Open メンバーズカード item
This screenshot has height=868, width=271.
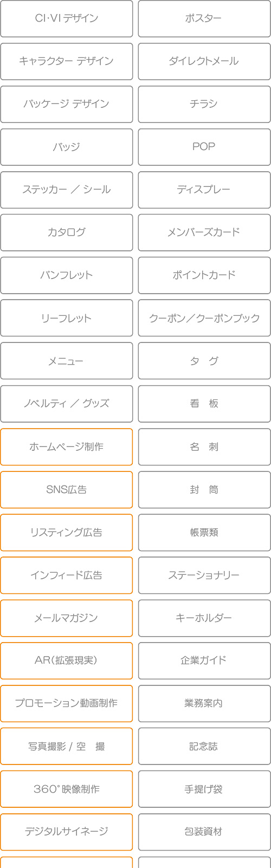pos(204,232)
